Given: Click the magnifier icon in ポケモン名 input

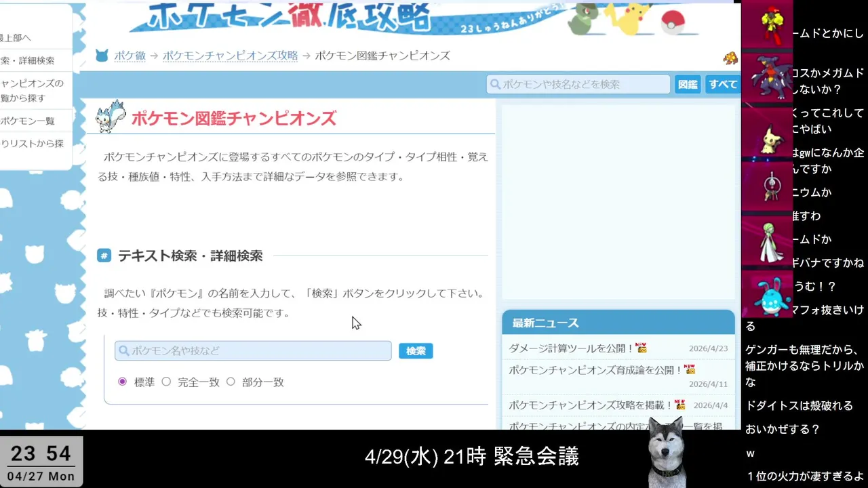Looking at the screenshot, I should (x=123, y=350).
